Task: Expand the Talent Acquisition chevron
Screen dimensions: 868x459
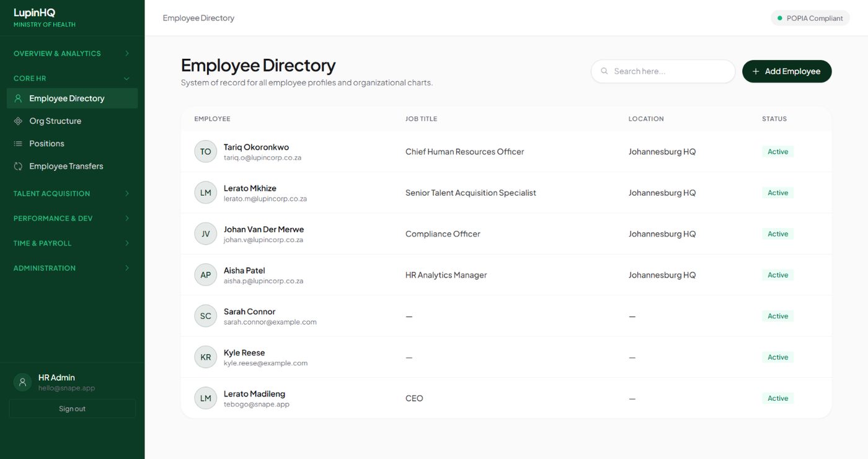Action: [127, 194]
